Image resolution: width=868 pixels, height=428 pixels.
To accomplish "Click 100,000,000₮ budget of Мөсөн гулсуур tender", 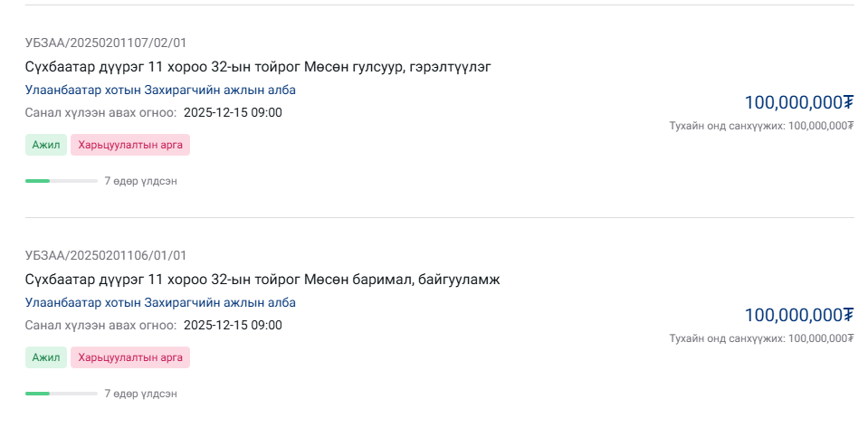I will point(798,102).
